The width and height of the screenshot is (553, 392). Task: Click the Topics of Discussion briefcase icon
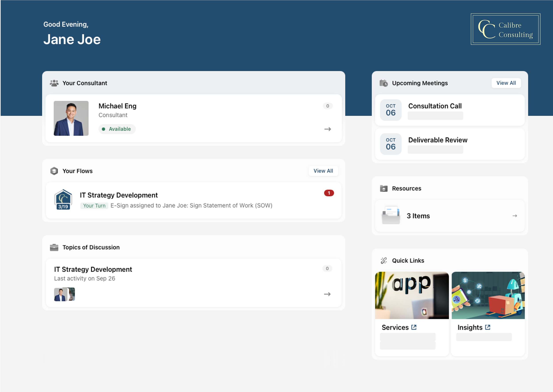pos(54,247)
